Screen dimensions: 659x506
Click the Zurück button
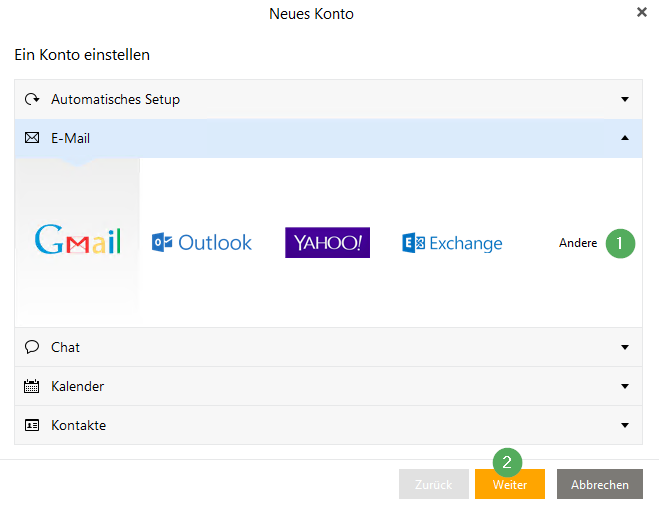(434, 484)
